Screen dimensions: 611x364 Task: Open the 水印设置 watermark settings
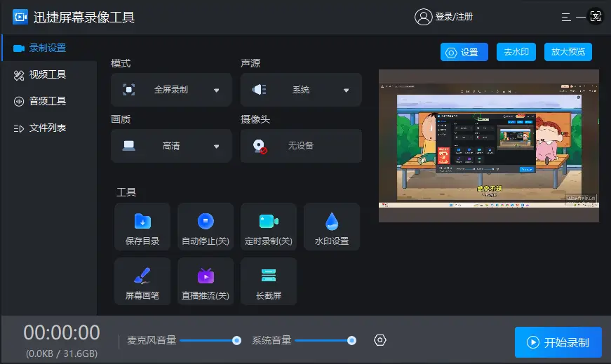point(332,231)
